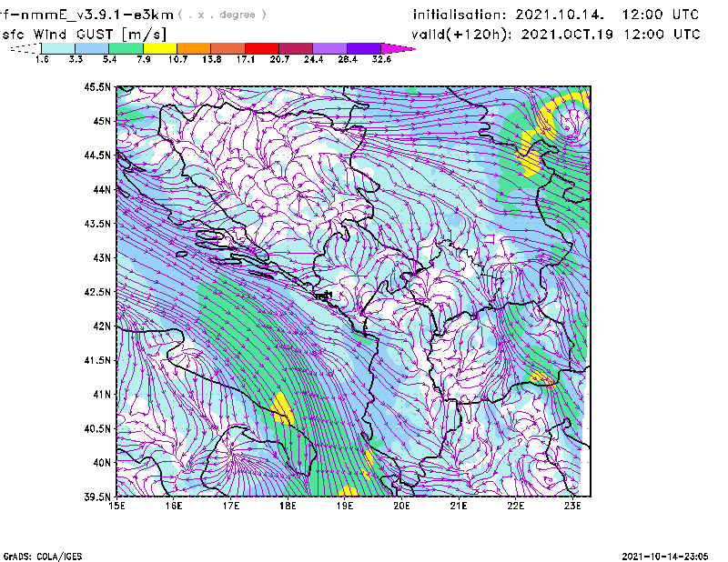Click the '( . x . degree )' resolution text
The width and height of the screenshot is (728, 562).
click(222, 15)
